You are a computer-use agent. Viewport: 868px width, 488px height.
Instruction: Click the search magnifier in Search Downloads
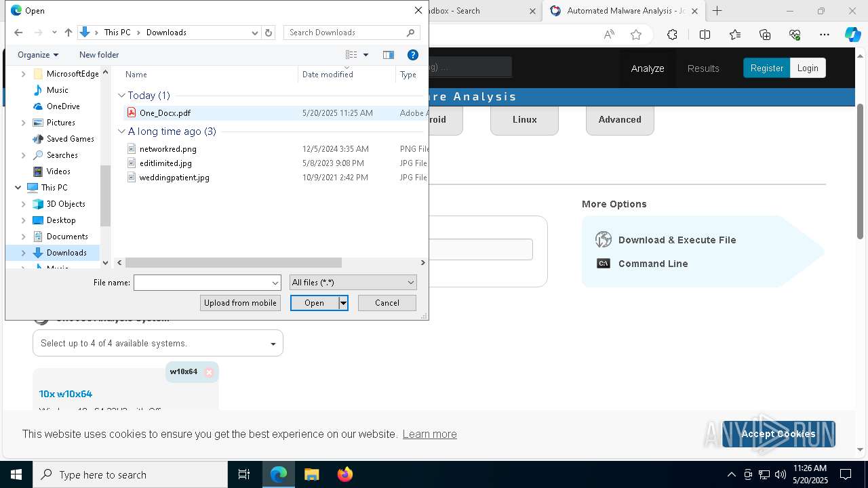(410, 33)
